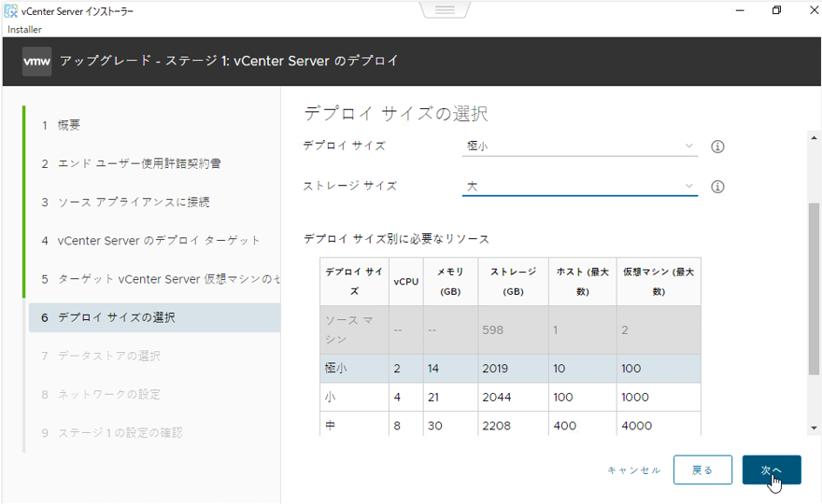Open the ストレージ サイズ dropdown
822x504 pixels.
pos(580,187)
